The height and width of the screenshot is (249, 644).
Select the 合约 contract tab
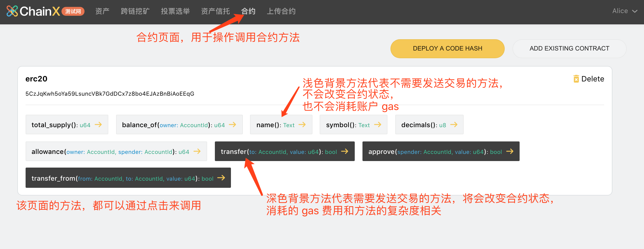tap(248, 11)
